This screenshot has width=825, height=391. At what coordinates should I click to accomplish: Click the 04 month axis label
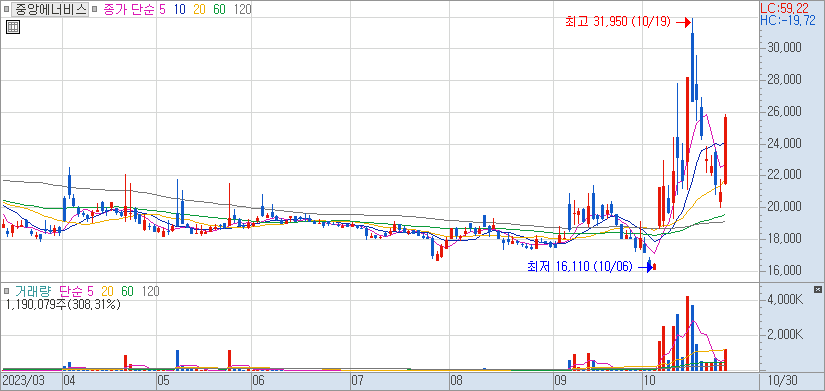[69, 379]
